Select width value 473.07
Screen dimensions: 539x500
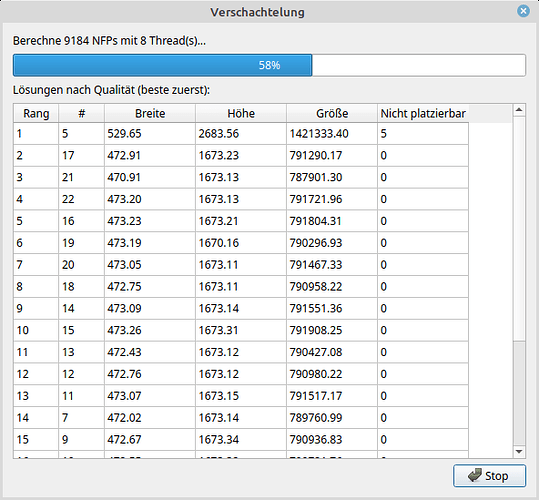pyautogui.click(x=150, y=396)
